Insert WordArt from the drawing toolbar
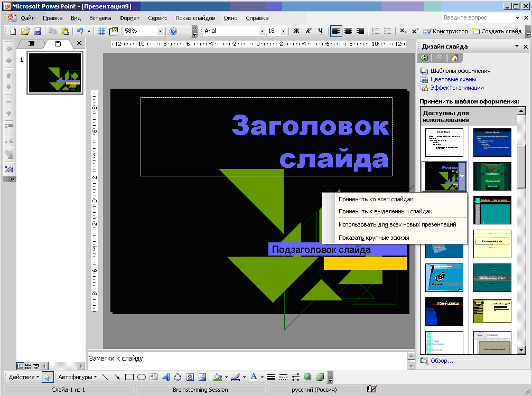 click(x=165, y=377)
